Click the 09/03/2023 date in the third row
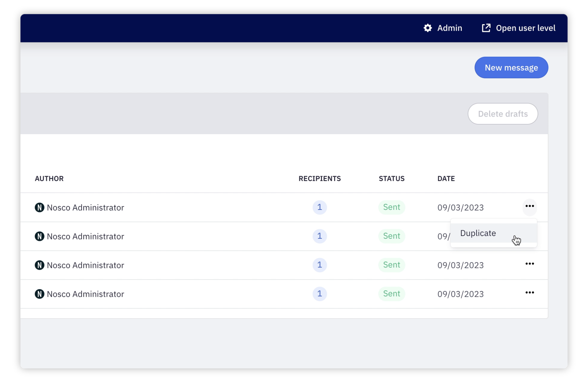The width and height of the screenshot is (588, 383). pyautogui.click(x=460, y=265)
